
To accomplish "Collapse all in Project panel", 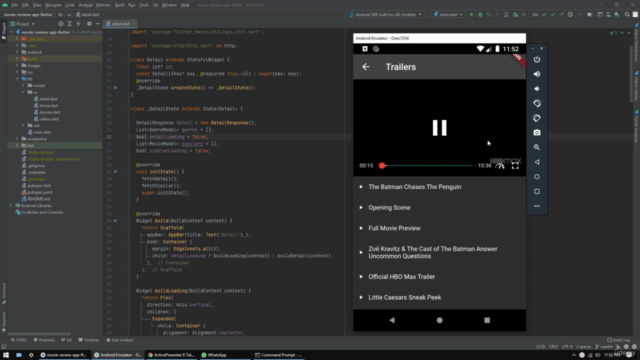I will (x=78, y=24).
